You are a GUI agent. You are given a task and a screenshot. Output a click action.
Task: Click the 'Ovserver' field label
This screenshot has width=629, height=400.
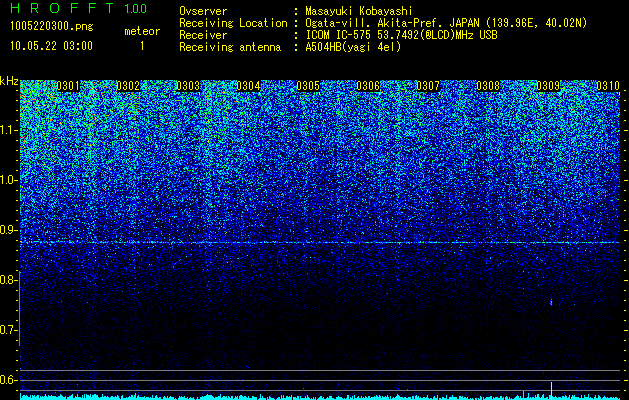point(203,11)
